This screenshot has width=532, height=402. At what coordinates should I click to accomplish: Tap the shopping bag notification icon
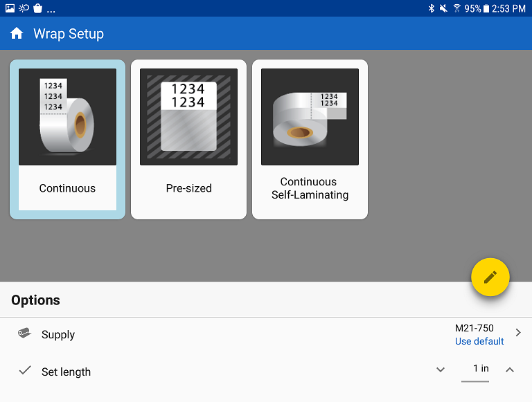[37, 8]
